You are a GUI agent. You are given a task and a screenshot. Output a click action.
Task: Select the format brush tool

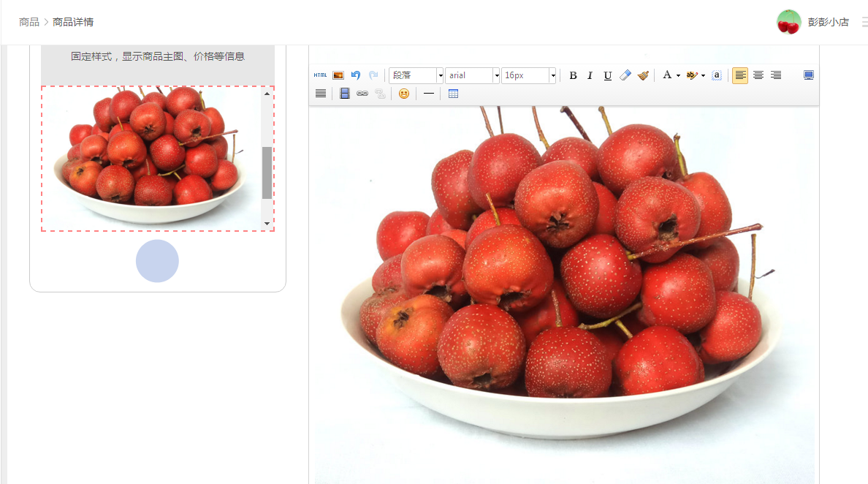643,75
